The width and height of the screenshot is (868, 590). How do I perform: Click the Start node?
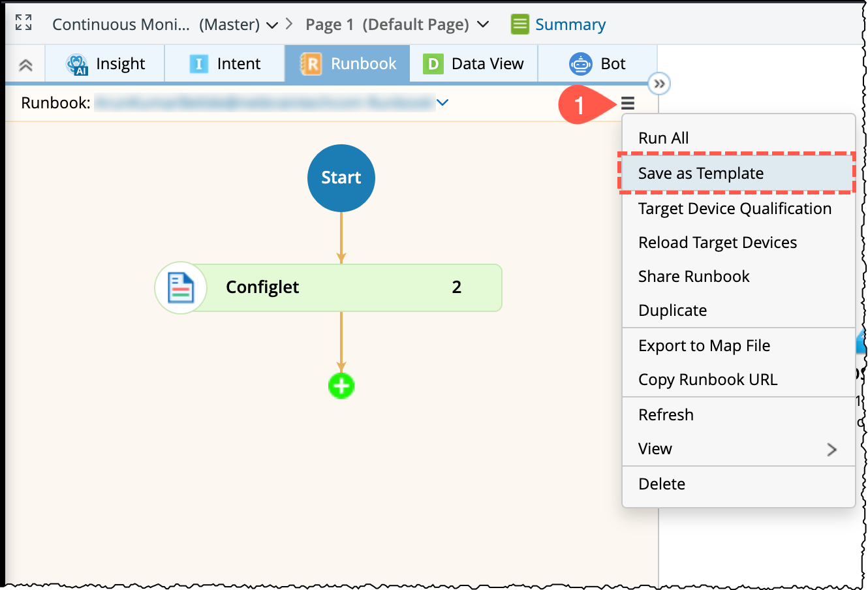pos(341,178)
